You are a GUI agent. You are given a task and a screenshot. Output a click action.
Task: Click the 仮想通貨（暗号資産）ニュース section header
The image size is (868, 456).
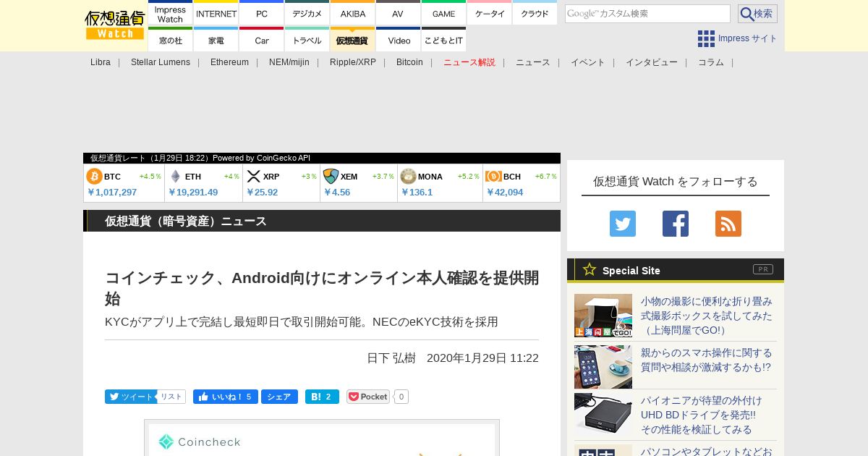click(x=322, y=221)
